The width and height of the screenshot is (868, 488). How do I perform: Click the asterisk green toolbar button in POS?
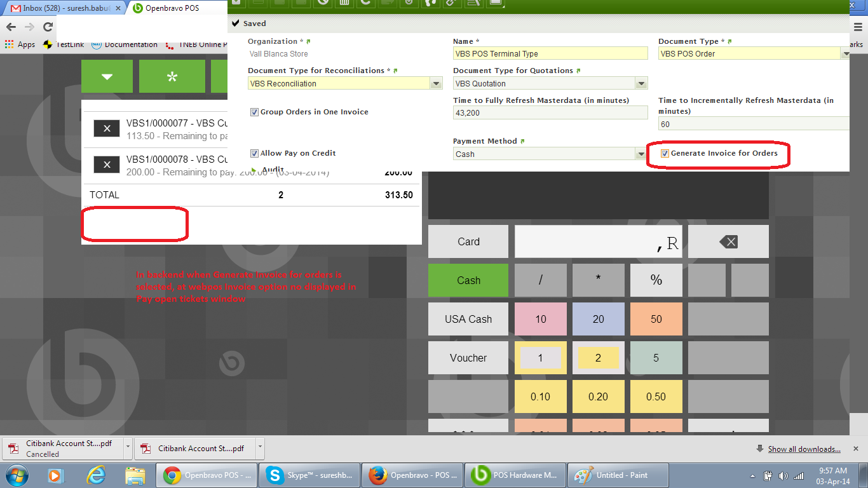tap(172, 76)
